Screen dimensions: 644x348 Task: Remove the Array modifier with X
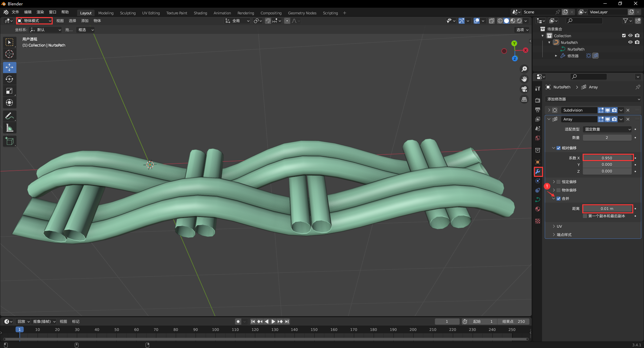point(628,119)
